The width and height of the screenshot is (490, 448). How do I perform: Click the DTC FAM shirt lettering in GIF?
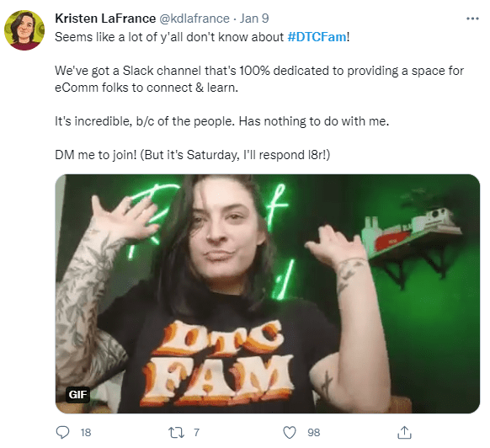pos(218,363)
